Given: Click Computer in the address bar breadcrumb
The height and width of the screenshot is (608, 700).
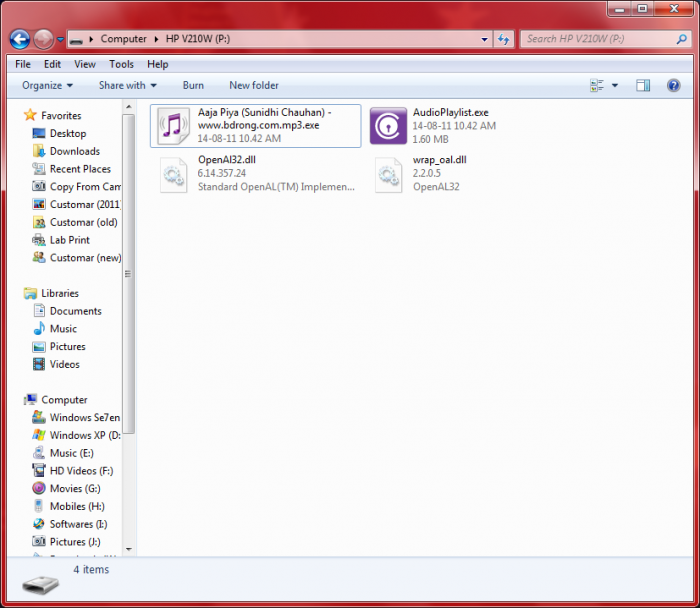Looking at the screenshot, I should [123, 39].
